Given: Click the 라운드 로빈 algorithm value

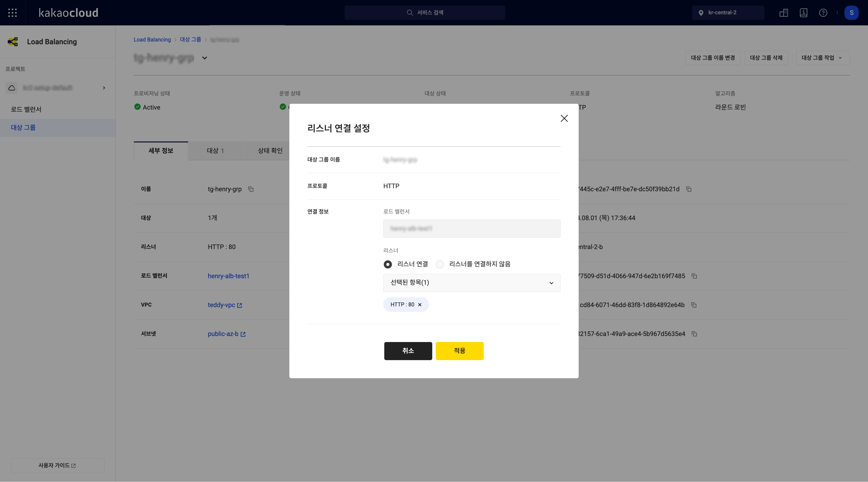Looking at the screenshot, I should (730, 107).
